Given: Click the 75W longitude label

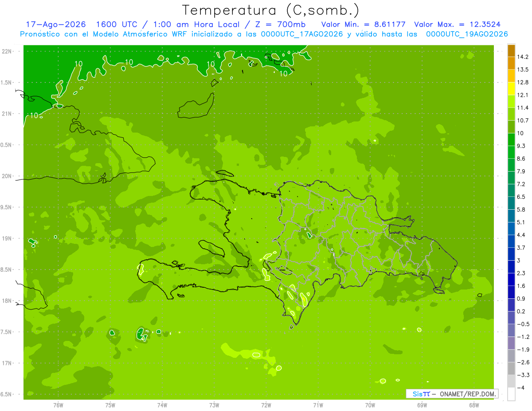Looking at the screenshot, I should click(x=110, y=405).
